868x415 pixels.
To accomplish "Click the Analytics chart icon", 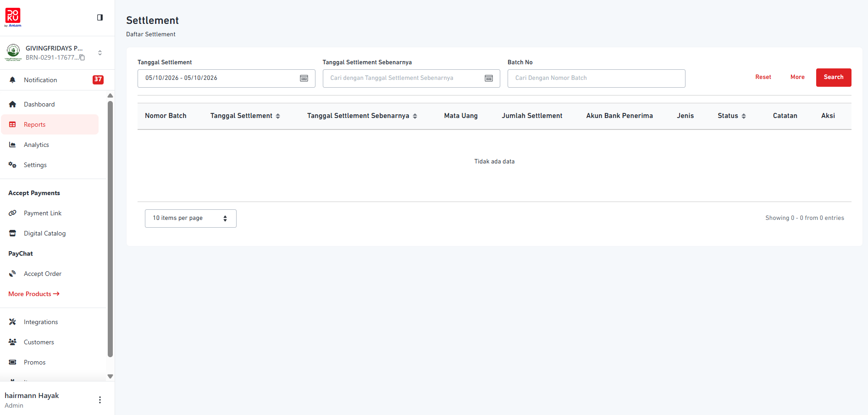I will pyautogui.click(x=12, y=145).
